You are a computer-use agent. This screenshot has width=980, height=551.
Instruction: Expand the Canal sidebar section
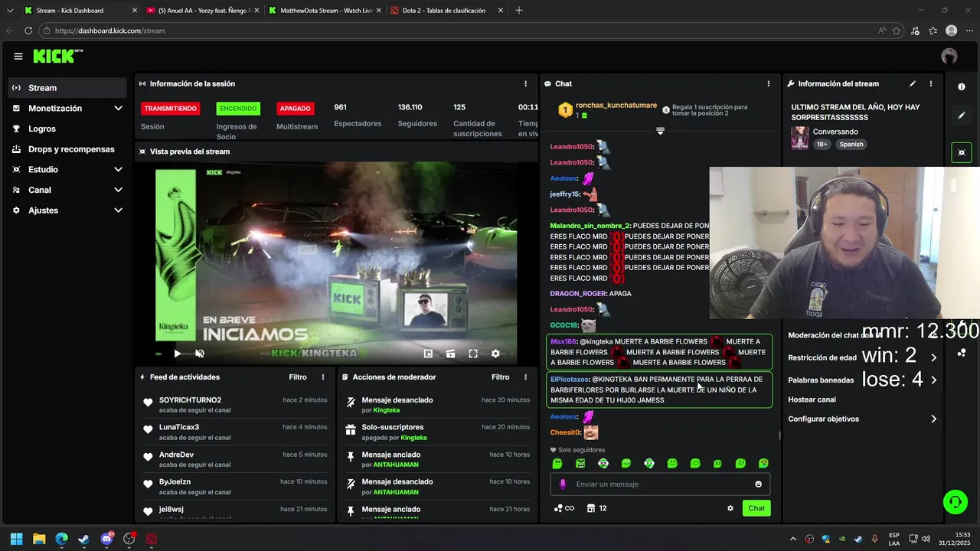(x=118, y=190)
